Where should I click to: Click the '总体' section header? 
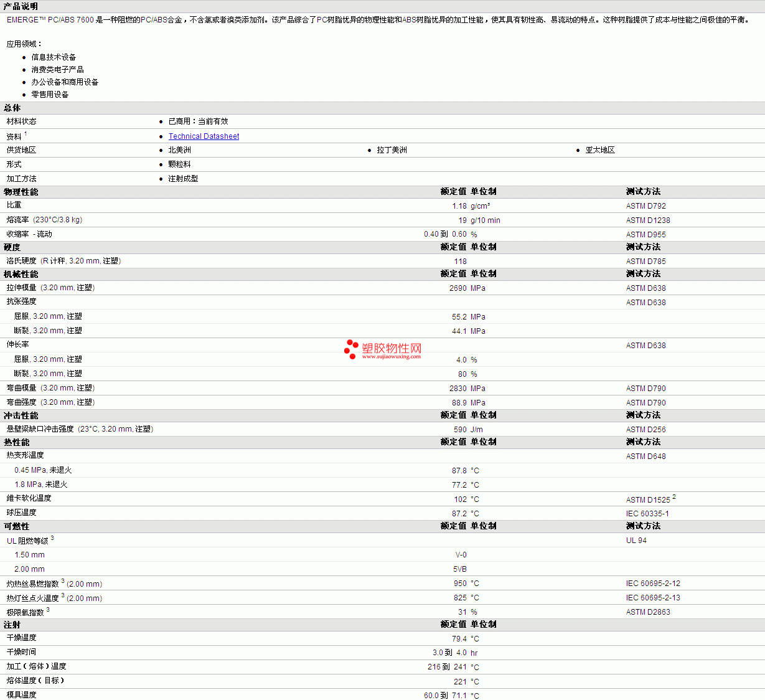click(x=12, y=108)
